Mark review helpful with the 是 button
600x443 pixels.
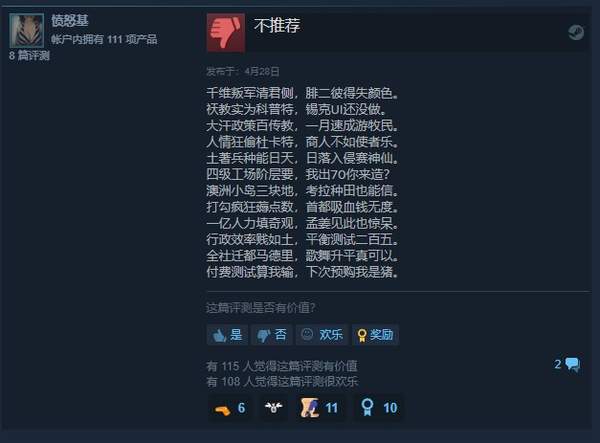pos(227,335)
